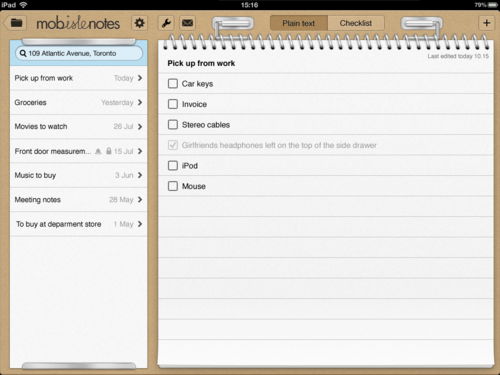Uncheck the Girlfriends headphones item
The height and width of the screenshot is (375, 500).
pos(173,145)
